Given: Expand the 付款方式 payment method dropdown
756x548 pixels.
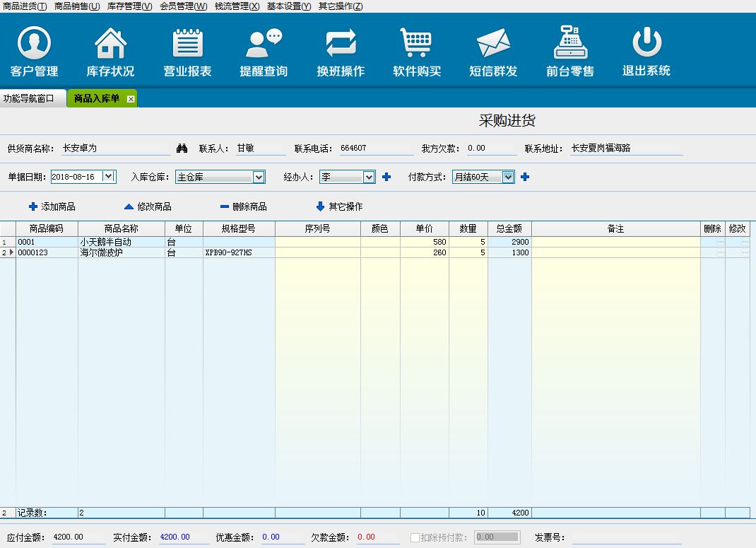Looking at the screenshot, I should pyautogui.click(x=508, y=177).
